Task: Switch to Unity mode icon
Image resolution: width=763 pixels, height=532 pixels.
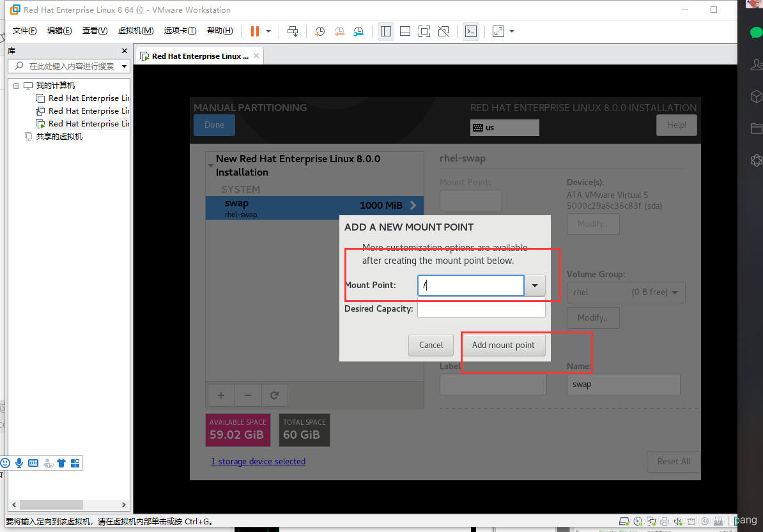Action: point(443,31)
